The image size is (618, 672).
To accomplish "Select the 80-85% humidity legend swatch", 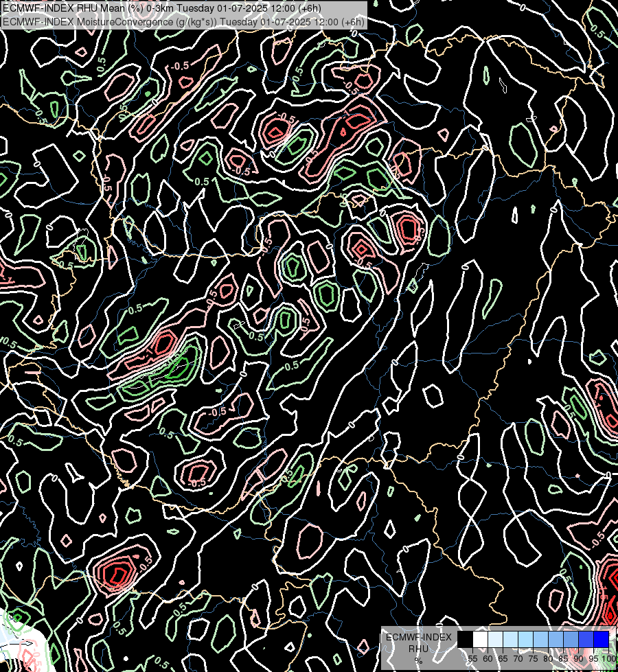I will point(556,639).
